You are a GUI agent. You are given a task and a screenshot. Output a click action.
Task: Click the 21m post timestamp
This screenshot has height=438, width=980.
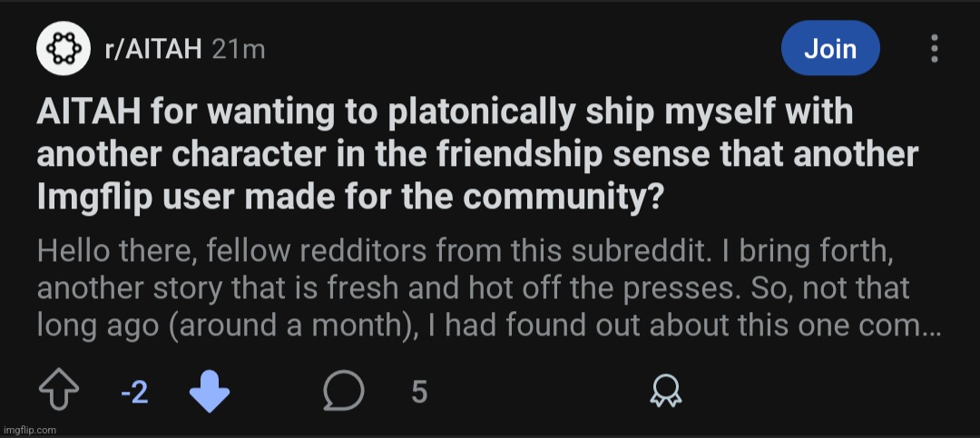(x=238, y=49)
